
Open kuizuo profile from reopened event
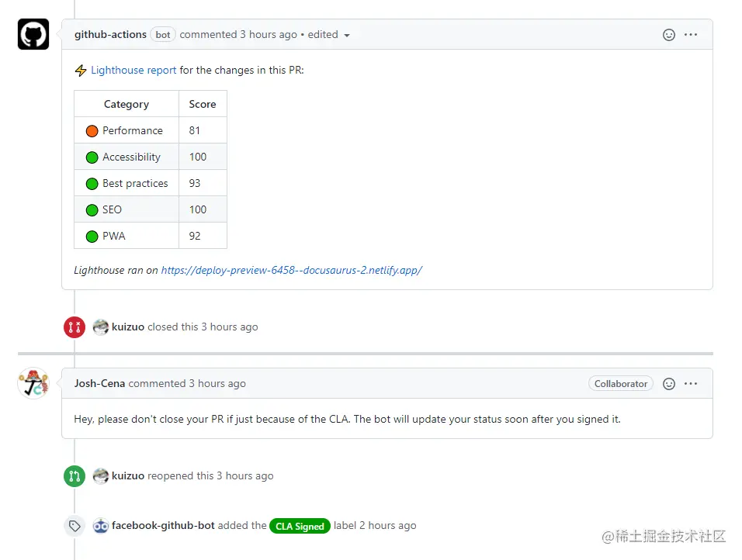(x=128, y=475)
